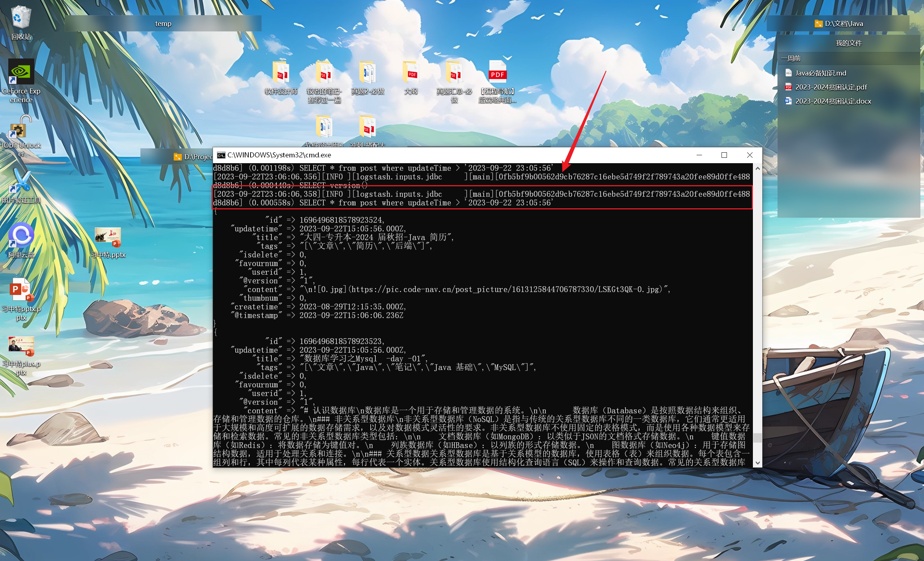Open the 冲刺-搭配大 folder icon
This screenshot has width=924, height=561.
coord(367,126)
